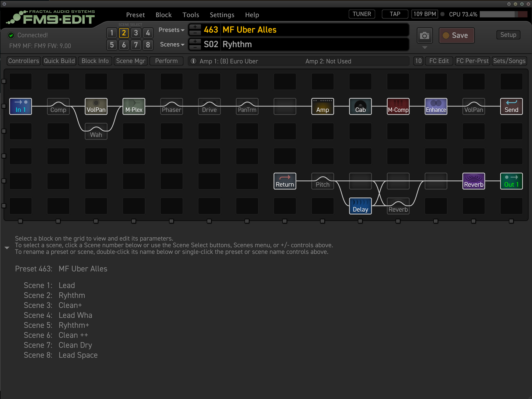Open the Presets dropdown
532x399 pixels.
pyautogui.click(x=171, y=30)
